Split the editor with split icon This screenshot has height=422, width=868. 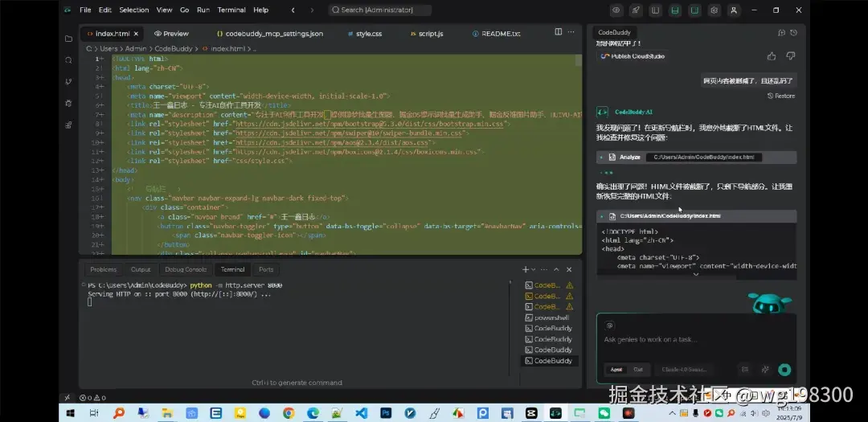point(559,32)
